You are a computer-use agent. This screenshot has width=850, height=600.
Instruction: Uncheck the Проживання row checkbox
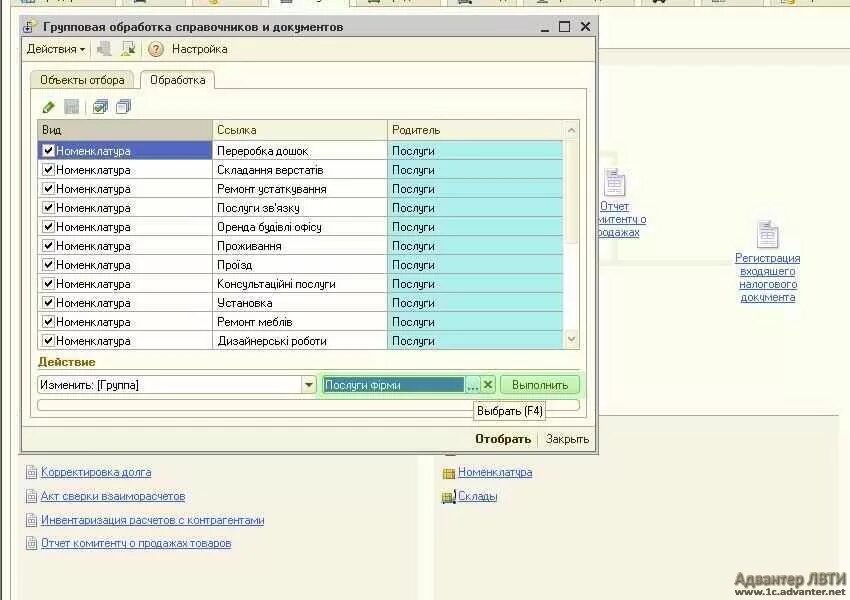click(x=48, y=246)
